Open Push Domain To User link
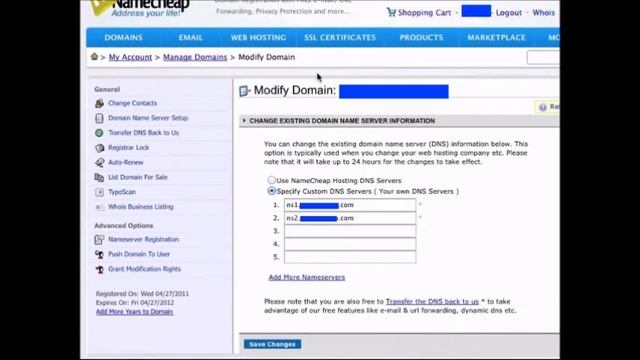 pyautogui.click(x=139, y=254)
